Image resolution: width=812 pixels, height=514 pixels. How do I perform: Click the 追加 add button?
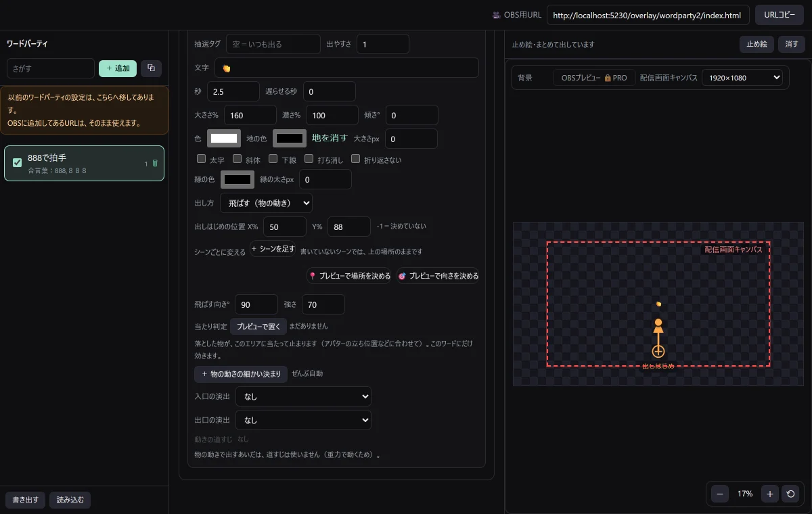(118, 68)
